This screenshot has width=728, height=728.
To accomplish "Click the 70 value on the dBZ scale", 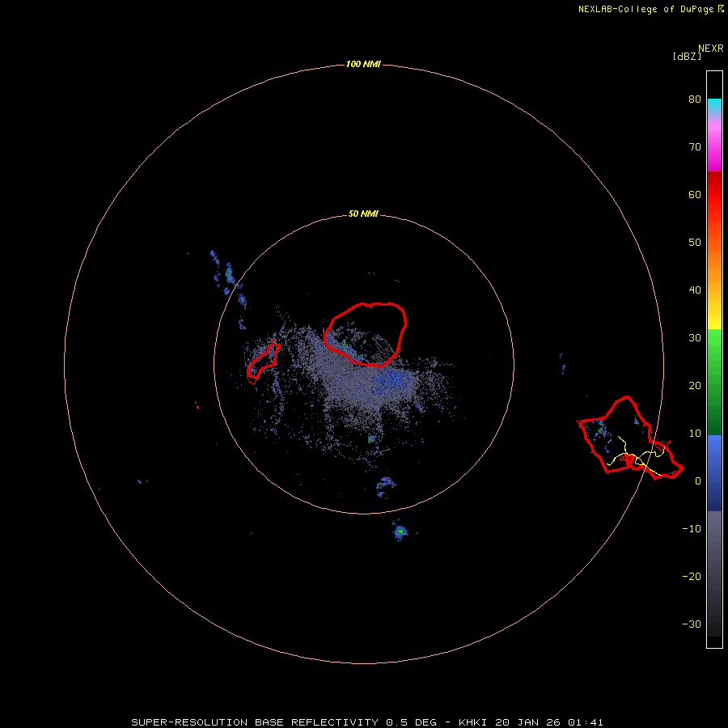I will (x=695, y=146).
